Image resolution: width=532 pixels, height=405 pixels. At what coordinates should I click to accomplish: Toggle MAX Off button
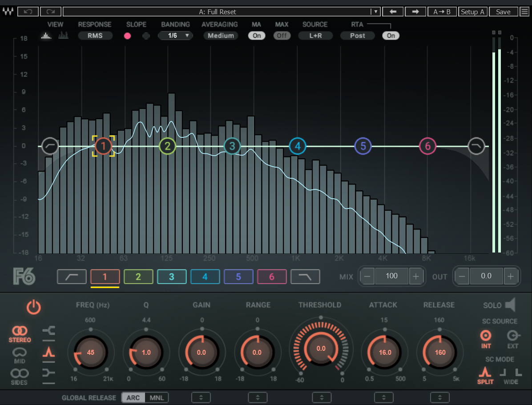tap(282, 36)
